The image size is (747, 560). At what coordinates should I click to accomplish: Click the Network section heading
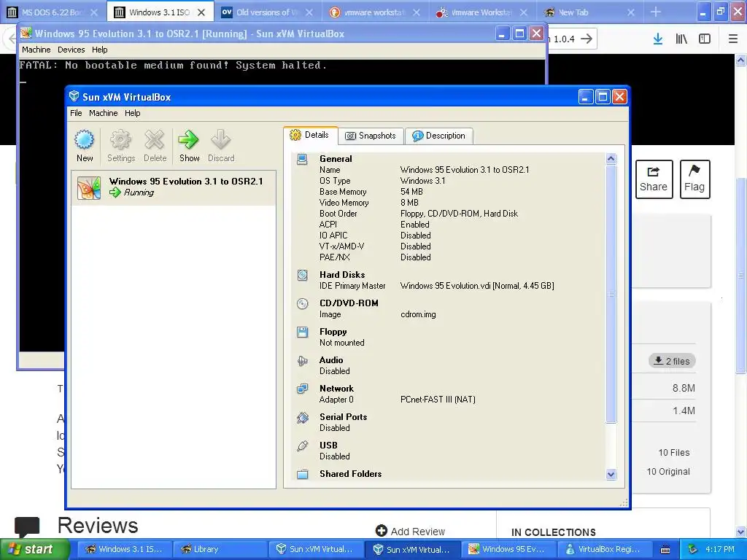point(336,388)
